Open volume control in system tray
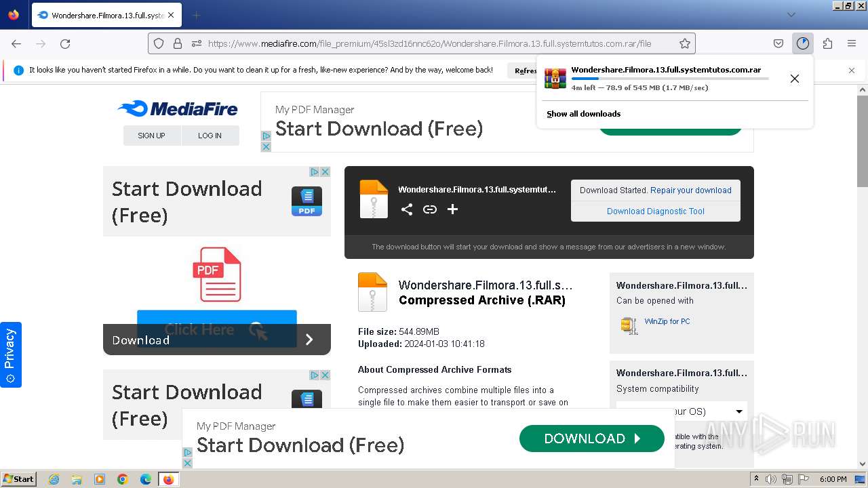The width and height of the screenshot is (868, 488). (771, 479)
